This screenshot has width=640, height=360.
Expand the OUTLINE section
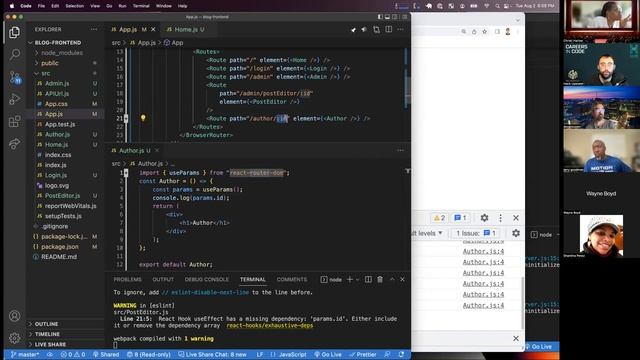pos(46,324)
